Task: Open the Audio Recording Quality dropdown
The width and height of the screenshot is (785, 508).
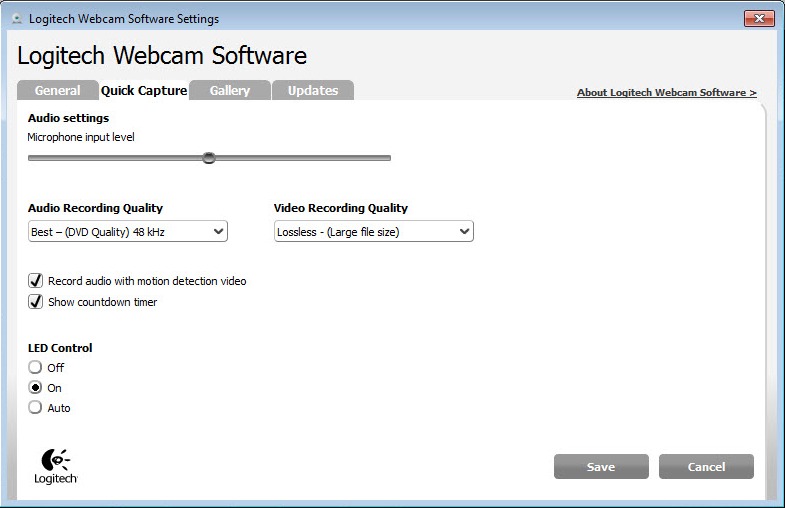Action: (x=128, y=232)
